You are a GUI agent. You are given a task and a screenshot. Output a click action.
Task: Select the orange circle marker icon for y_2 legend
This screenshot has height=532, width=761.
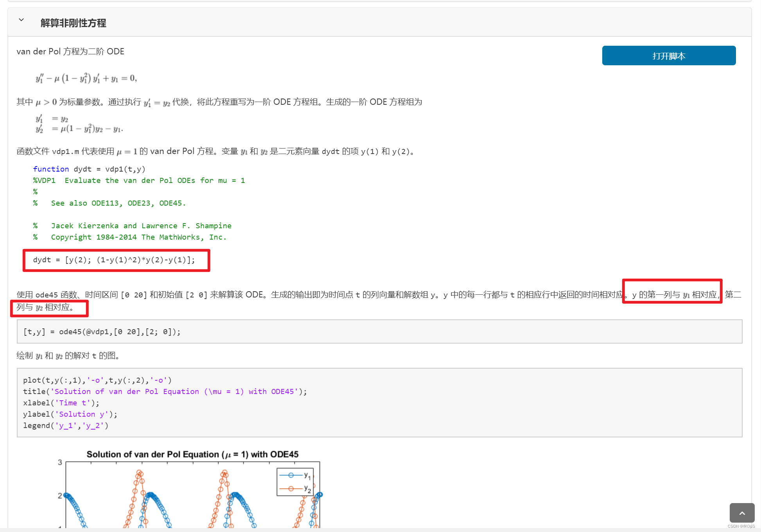(290, 488)
